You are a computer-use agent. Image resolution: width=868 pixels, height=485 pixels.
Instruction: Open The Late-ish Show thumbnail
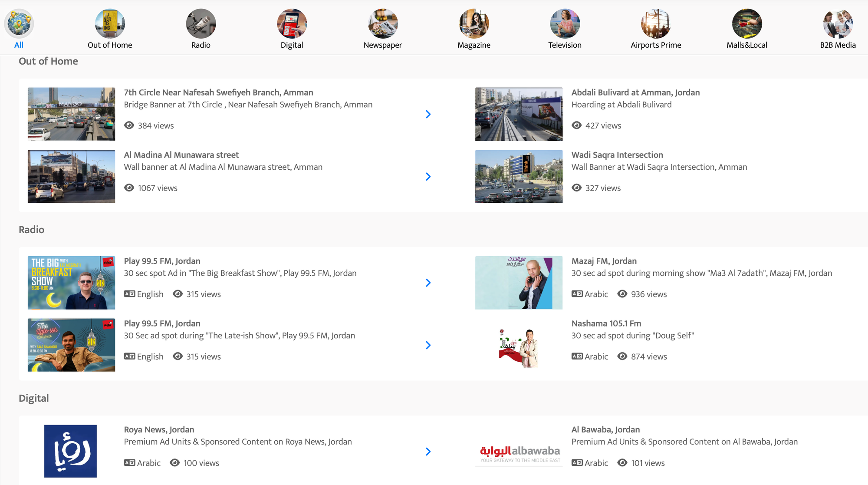coord(71,345)
